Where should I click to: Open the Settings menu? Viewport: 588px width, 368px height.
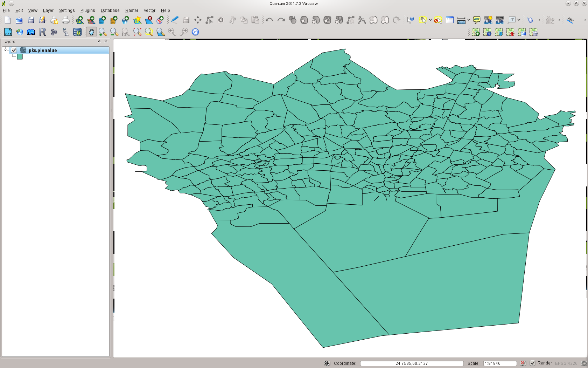point(67,11)
